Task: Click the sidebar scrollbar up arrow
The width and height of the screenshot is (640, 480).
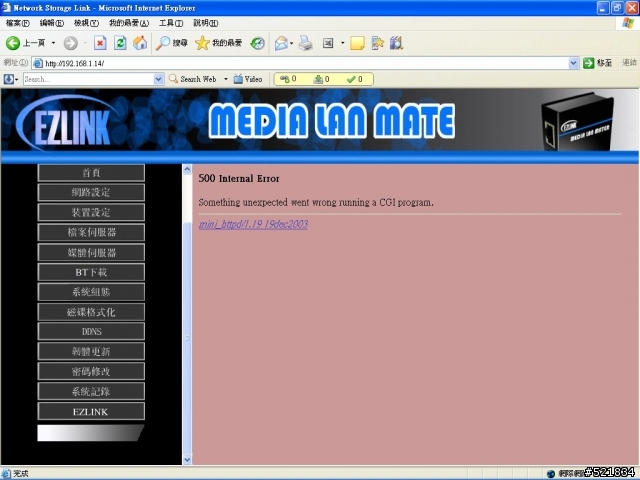Action: pyautogui.click(x=187, y=169)
